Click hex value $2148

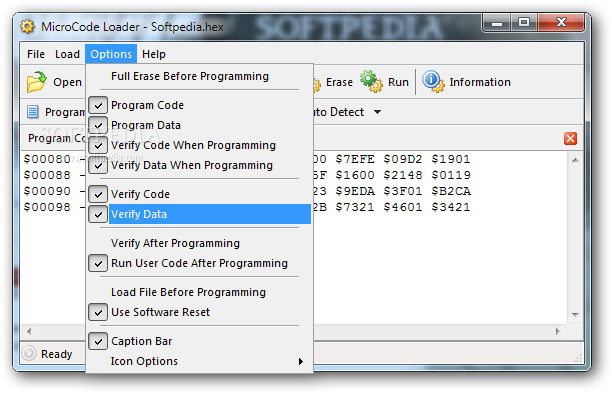pyautogui.click(x=403, y=175)
